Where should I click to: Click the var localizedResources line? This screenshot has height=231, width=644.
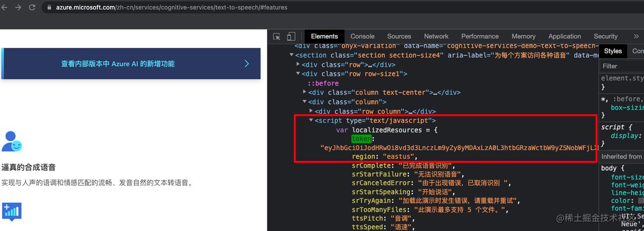coord(388,130)
